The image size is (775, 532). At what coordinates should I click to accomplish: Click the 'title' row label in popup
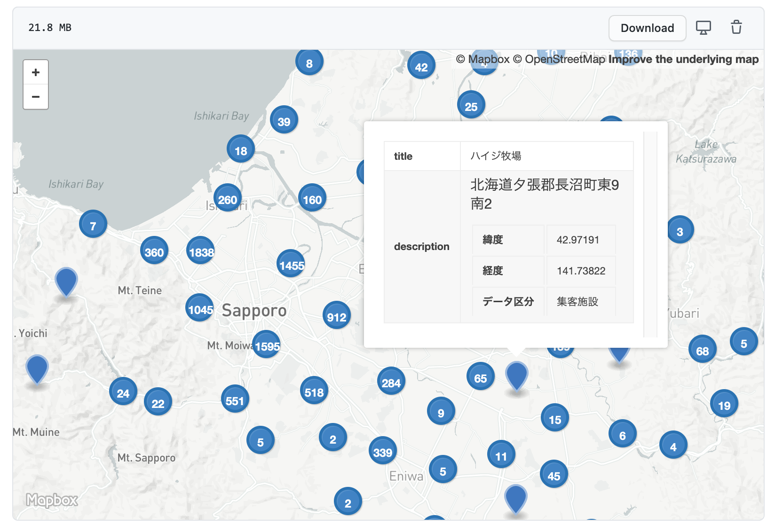click(403, 156)
